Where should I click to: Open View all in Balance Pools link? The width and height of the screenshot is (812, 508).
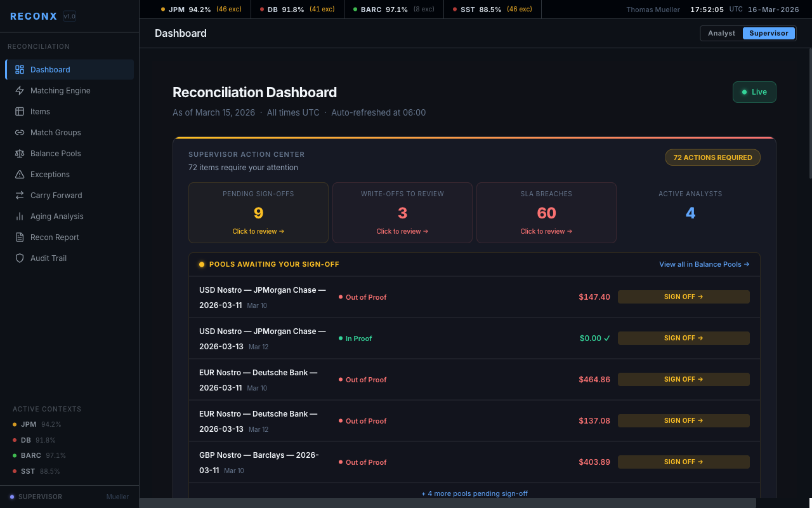tap(704, 264)
